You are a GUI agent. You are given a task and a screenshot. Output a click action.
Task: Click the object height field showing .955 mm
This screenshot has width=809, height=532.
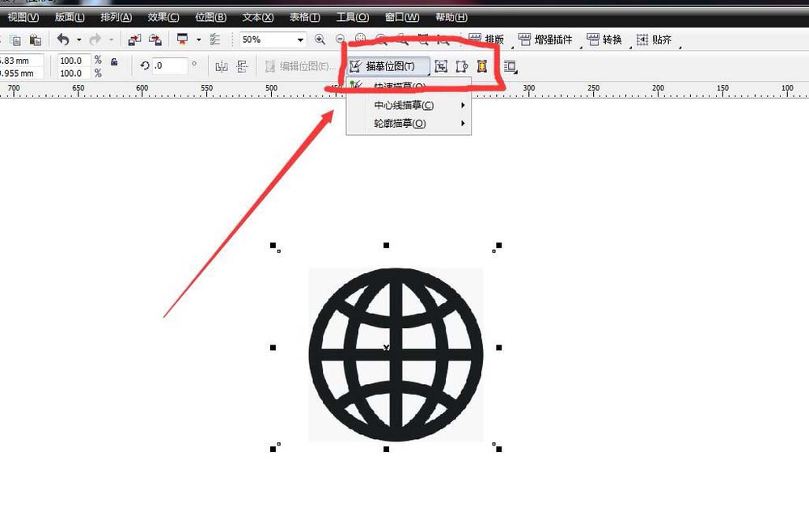[22, 74]
